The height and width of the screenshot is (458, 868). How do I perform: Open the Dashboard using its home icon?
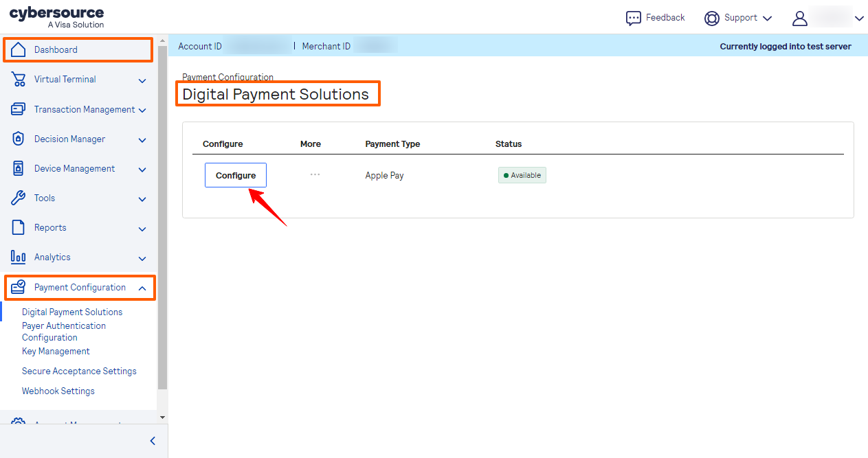click(x=19, y=49)
